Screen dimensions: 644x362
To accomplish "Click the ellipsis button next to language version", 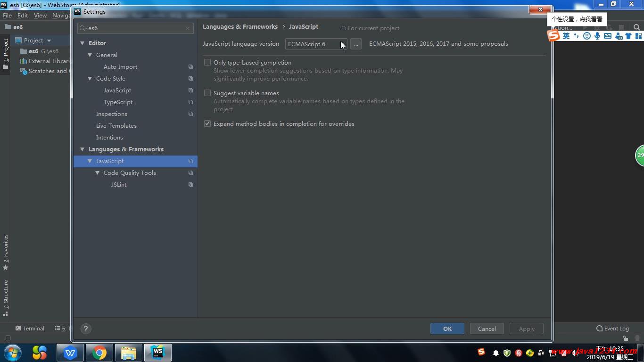I will [x=356, y=44].
